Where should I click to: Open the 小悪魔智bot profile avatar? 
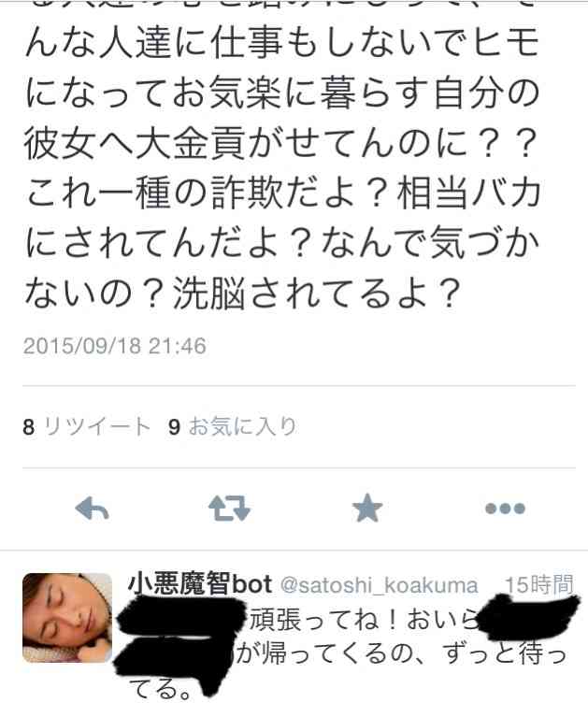click(67, 617)
